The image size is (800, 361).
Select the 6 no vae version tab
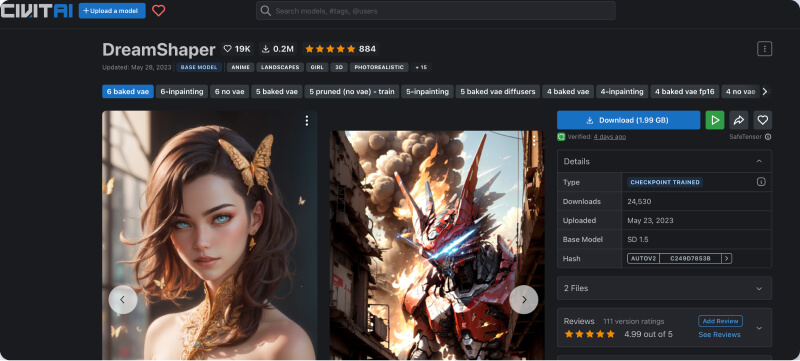pos(230,92)
